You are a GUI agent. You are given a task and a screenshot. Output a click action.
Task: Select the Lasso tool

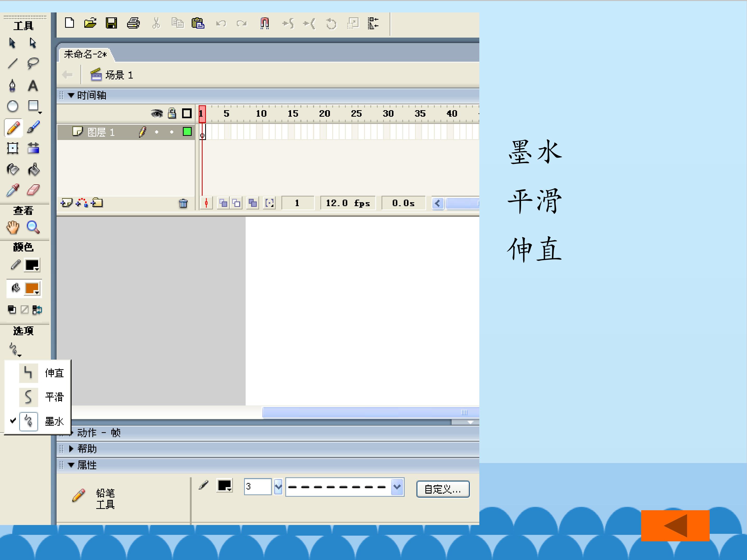33,63
